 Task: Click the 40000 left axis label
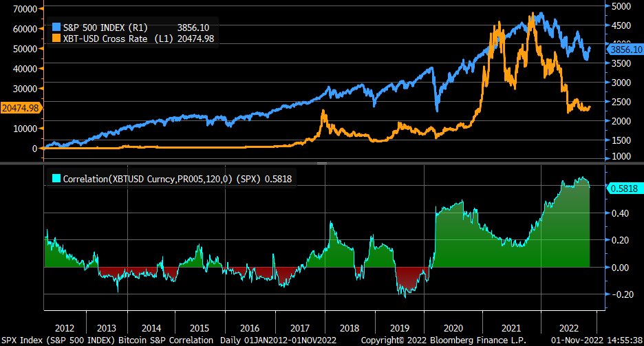[x=25, y=69]
